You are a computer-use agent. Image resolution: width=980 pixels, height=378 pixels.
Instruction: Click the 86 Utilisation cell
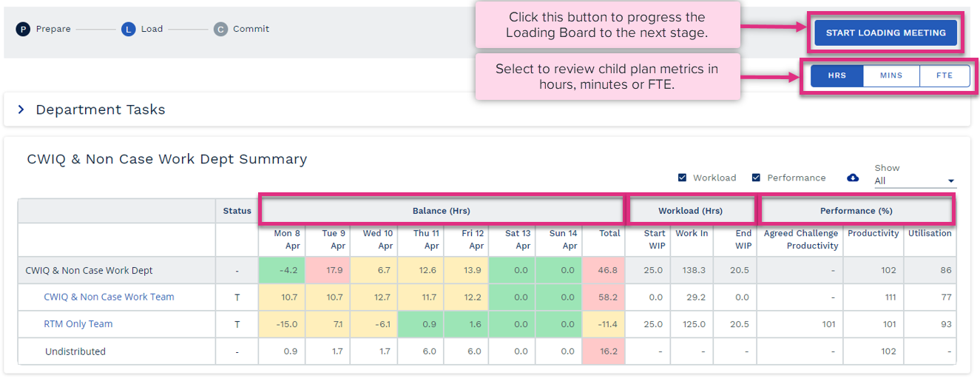929,270
